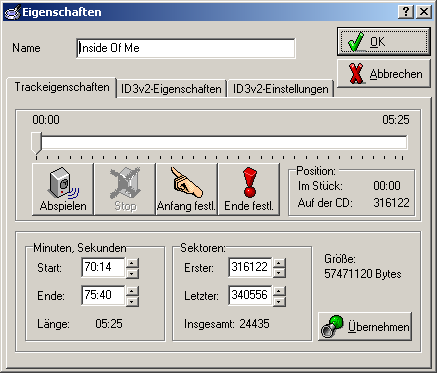Decrease the Ende time with down arrow
The height and width of the screenshot is (373, 437).
pyautogui.click(x=132, y=301)
